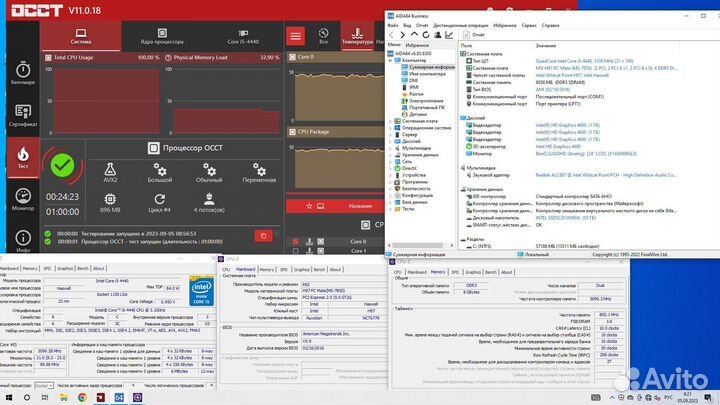Viewport: 720px width, 405px height.
Task: Copy OCCT log with red copy button
Action: point(264,236)
